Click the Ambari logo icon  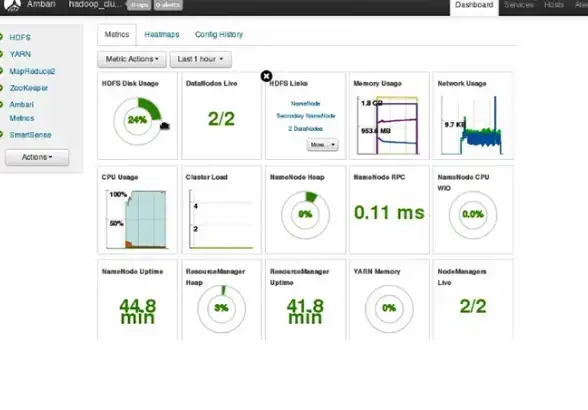pyautogui.click(x=12, y=5)
